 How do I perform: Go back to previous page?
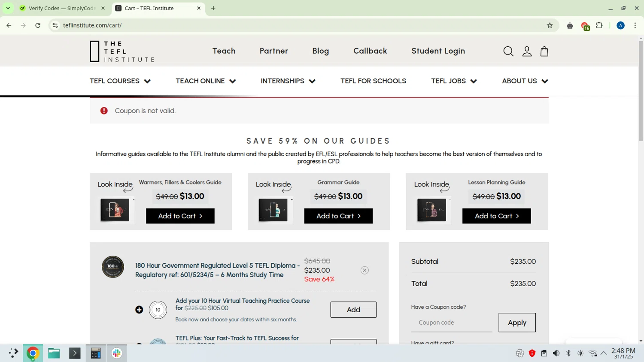click(9, 25)
